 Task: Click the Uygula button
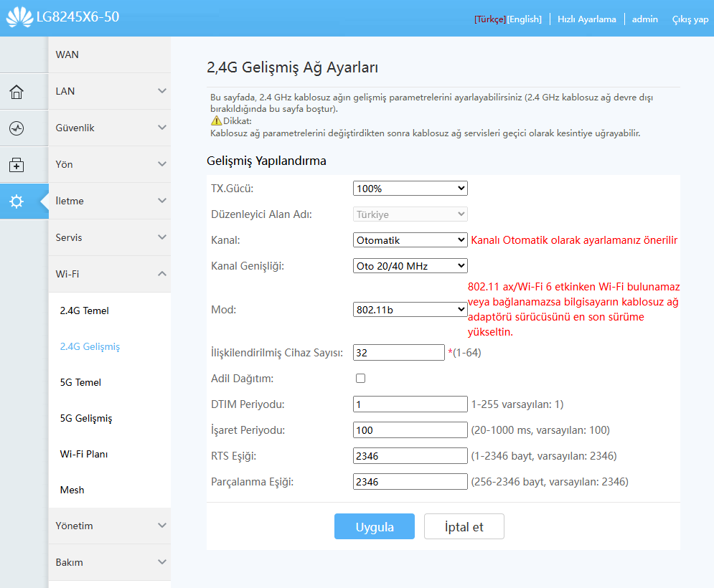[x=375, y=526]
